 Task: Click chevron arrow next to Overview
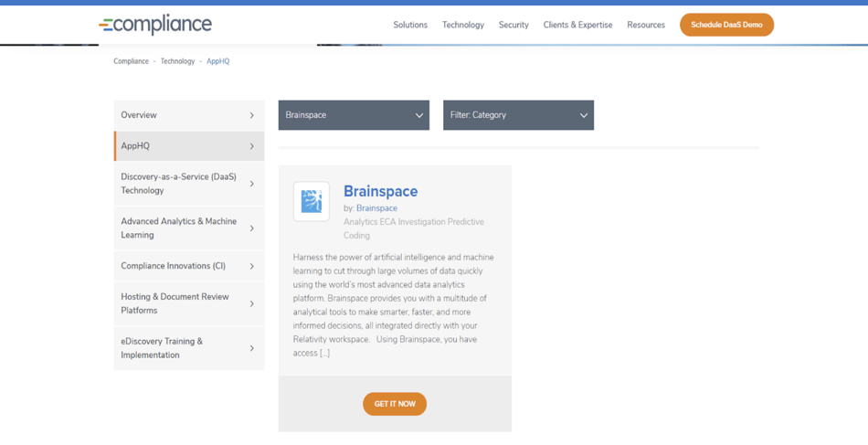click(252, 115)
